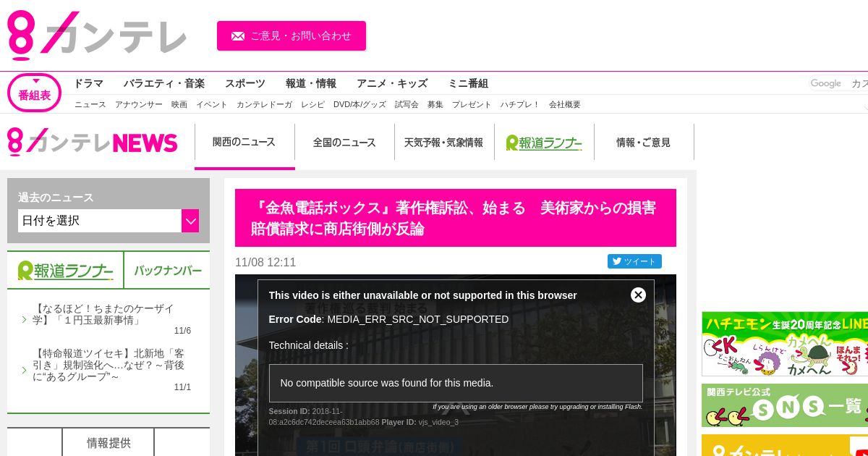Click the arrow beside the 特命報道ツイセキ item

tap(24, 371)
